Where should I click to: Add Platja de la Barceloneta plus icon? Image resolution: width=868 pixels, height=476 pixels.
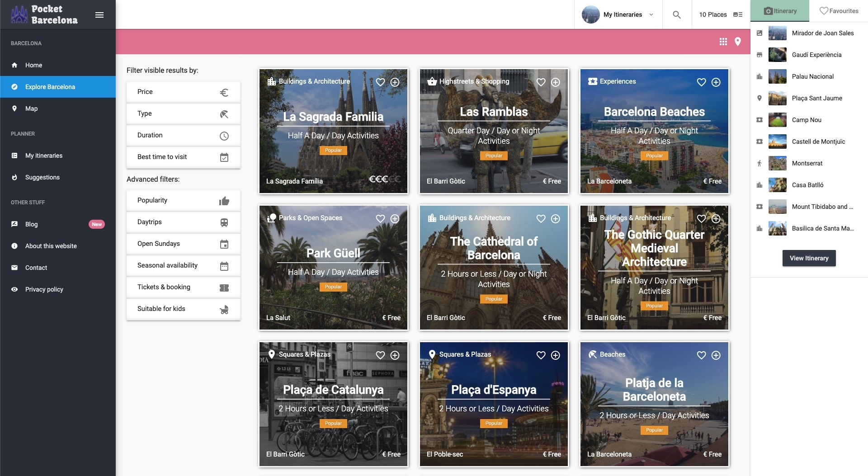(716, 355)
